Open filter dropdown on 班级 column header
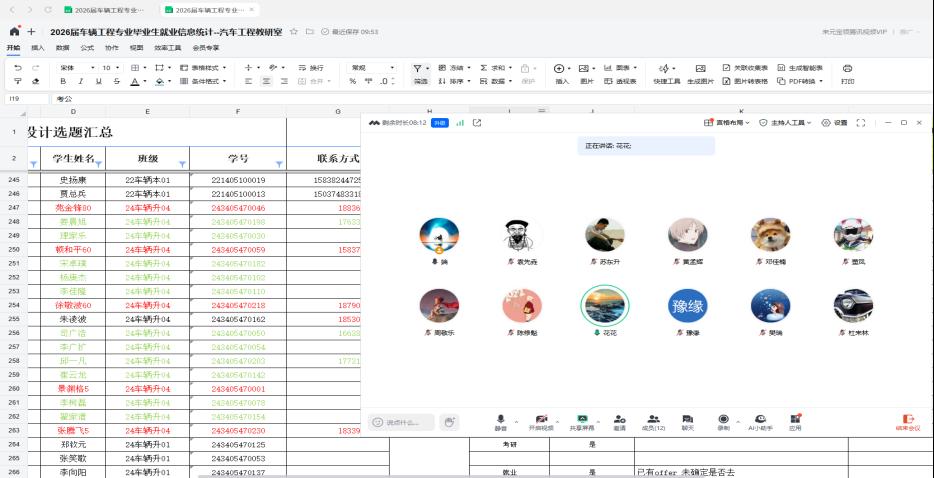 pyautogui.click(x=182, y=163)
